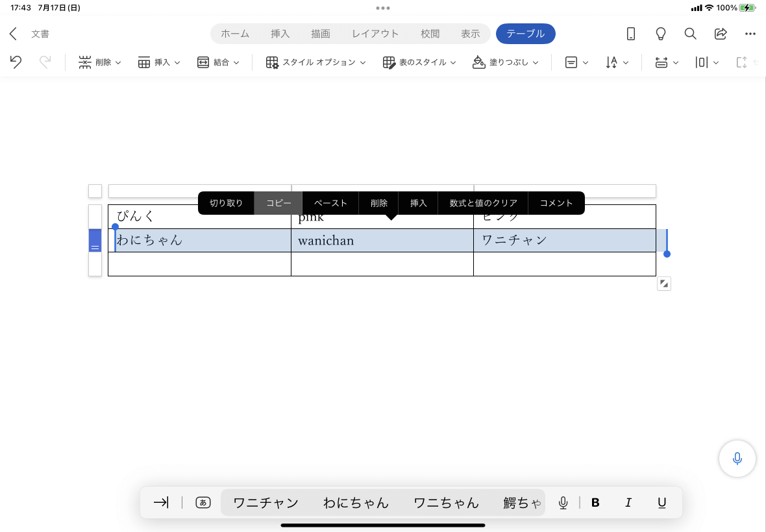766x532 pixels.
Task: Apply bold with the B button
Action: click(x=595, y=503)
